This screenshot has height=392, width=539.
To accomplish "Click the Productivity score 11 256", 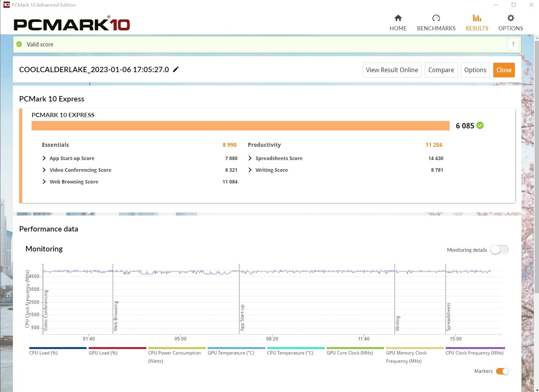I will coord(434,145).
